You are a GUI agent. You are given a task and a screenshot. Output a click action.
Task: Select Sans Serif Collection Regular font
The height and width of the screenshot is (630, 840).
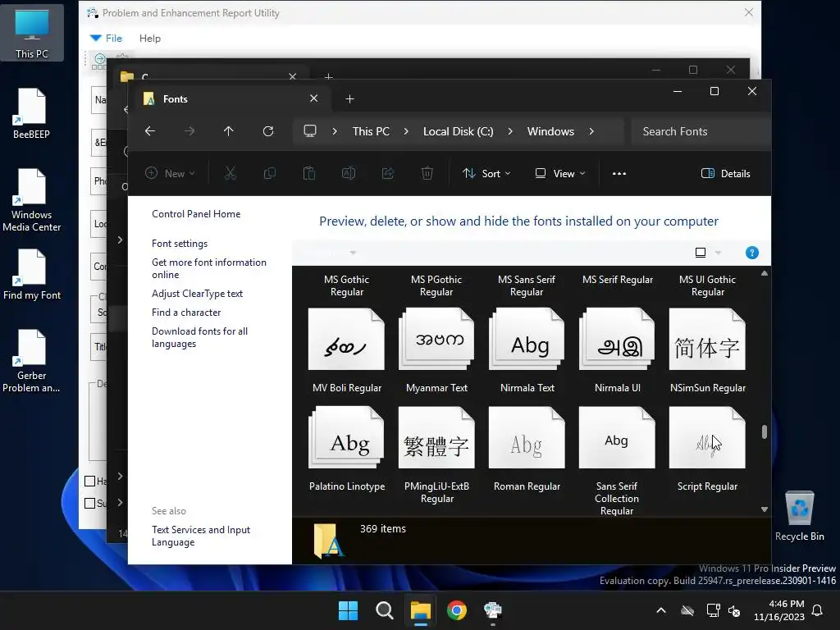point(617,461)
